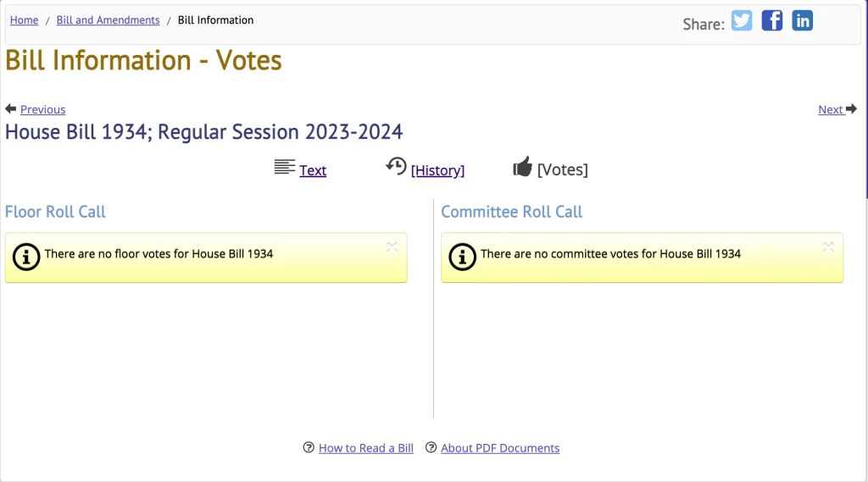Viewport: 868px width, 482px height.
Task: Click the Text document lines icon
Action: point(285,167)
